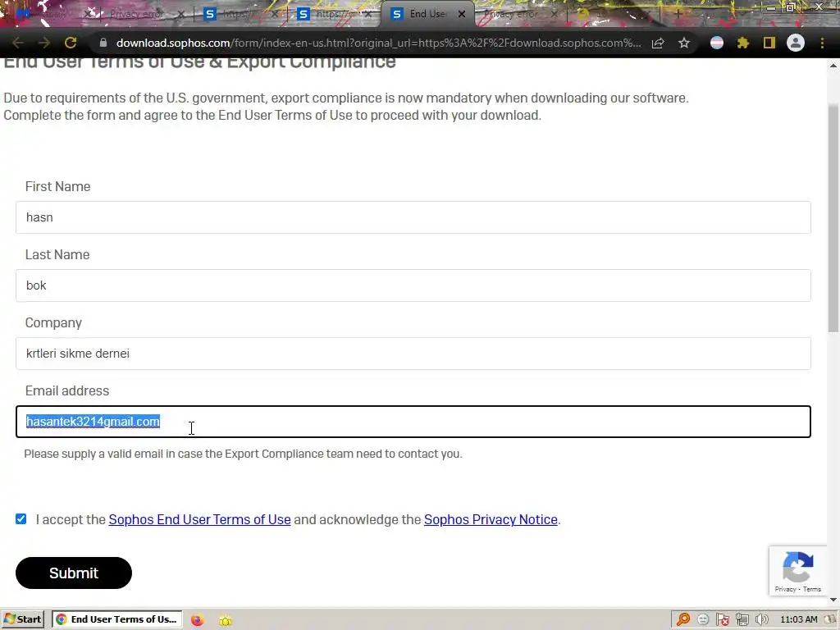Click the 'First Name' label

[58, 186]
